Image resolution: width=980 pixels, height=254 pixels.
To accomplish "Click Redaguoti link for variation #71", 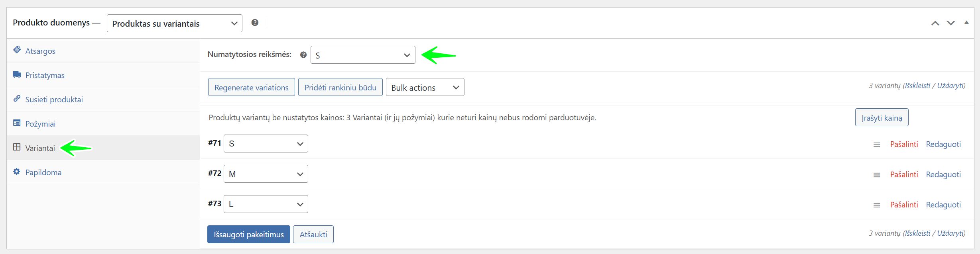I will tap(943, 144).
